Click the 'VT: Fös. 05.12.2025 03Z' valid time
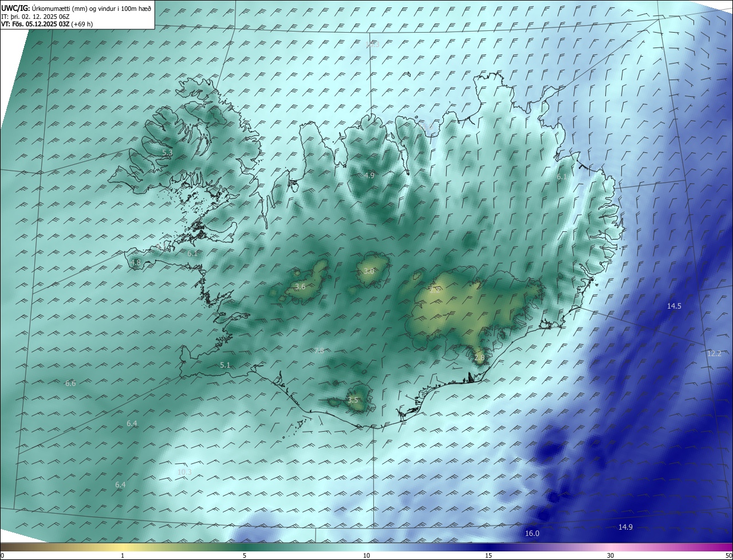This screenshot has height=560, width=733. point(35,24)
